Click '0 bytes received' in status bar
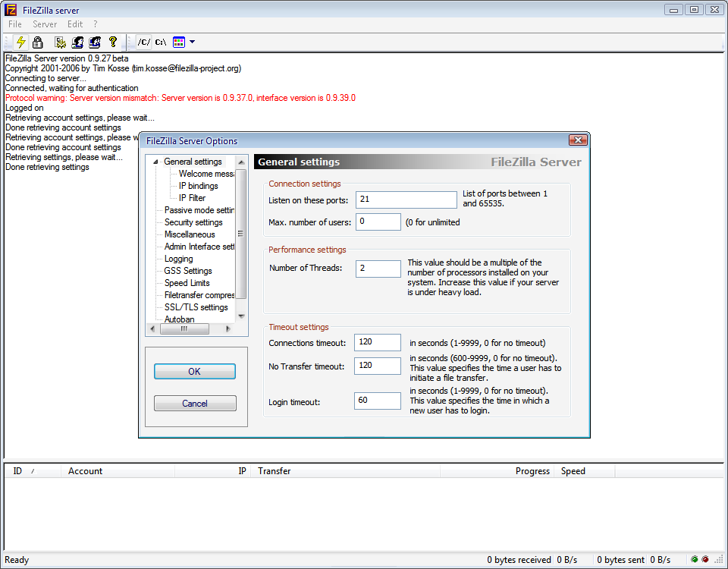 [519, 560]
